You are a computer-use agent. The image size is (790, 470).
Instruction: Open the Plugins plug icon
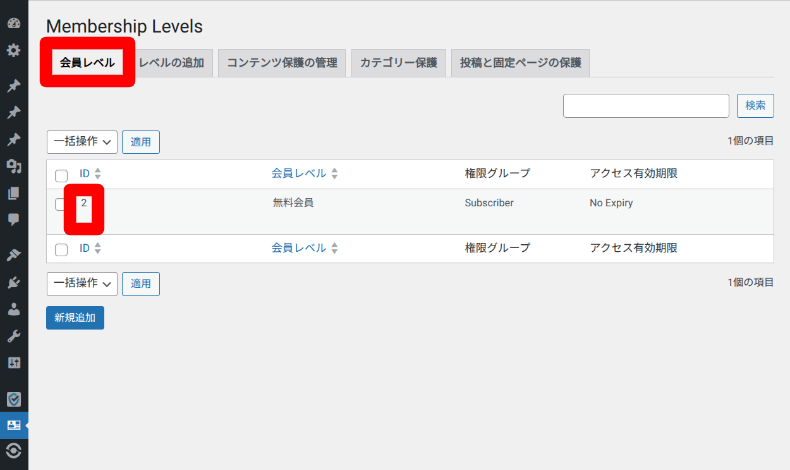[14, 282]
